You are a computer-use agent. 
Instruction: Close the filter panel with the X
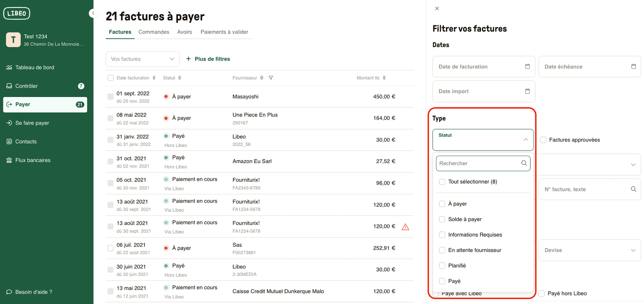pyautogui.click(x=437, y=8)
